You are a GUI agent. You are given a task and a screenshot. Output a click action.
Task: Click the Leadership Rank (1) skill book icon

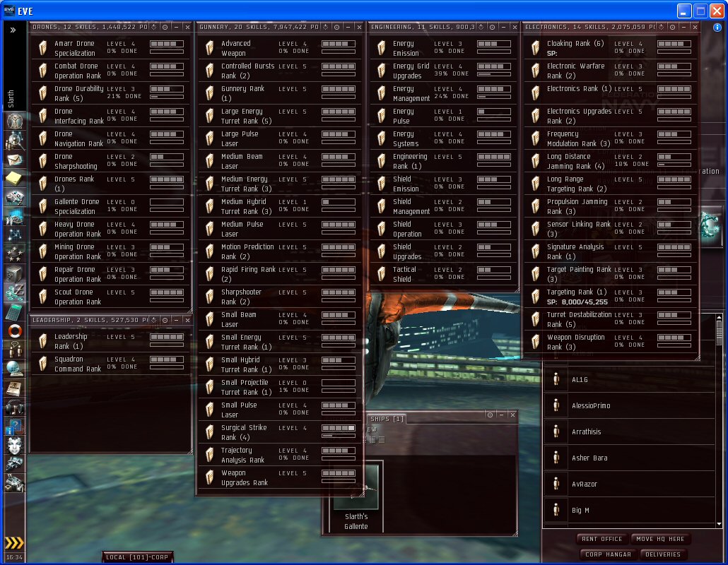[42, 341]
